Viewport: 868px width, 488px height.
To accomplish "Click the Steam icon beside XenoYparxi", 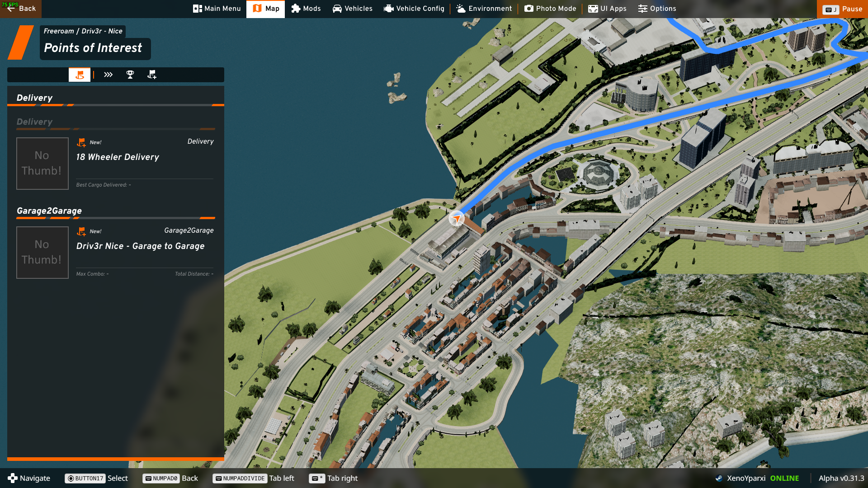I will 719,478.
